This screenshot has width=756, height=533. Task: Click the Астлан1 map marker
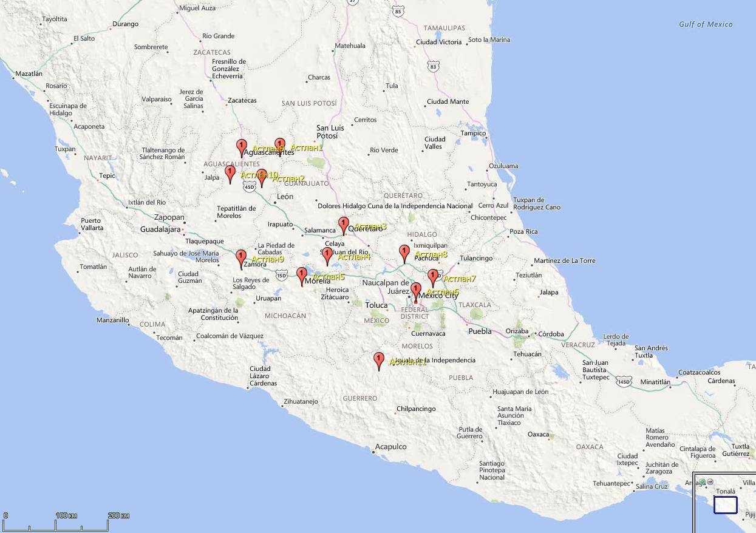(x=279, y=146)
